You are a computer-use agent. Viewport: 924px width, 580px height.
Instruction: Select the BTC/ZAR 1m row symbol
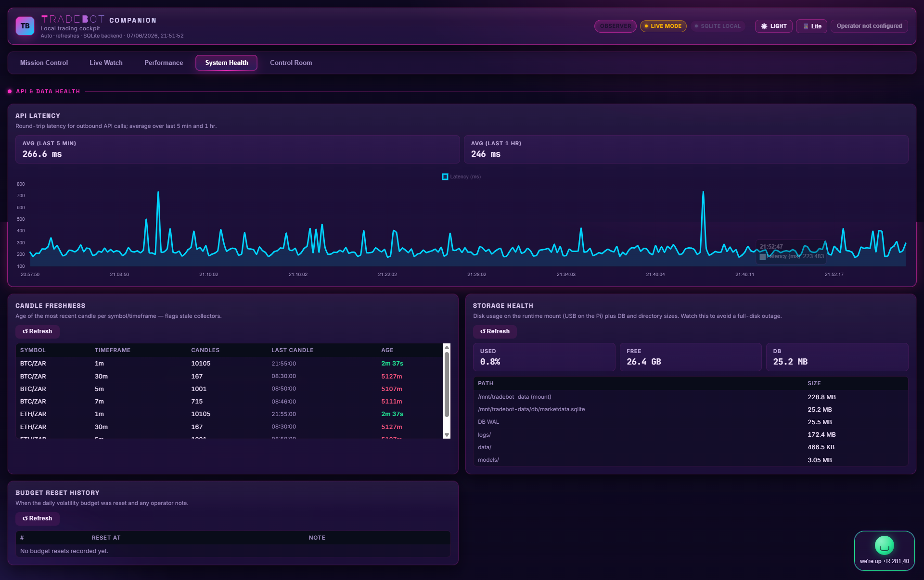[x=33, y=364]
